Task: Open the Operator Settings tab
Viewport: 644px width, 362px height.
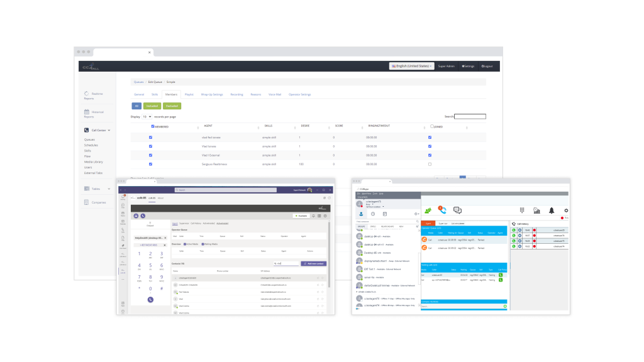Action: coord(300,94)
